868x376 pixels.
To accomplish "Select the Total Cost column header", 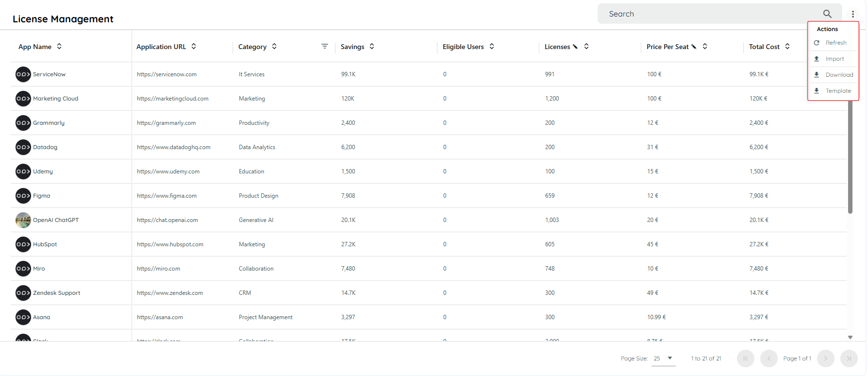I will point(764,47).
